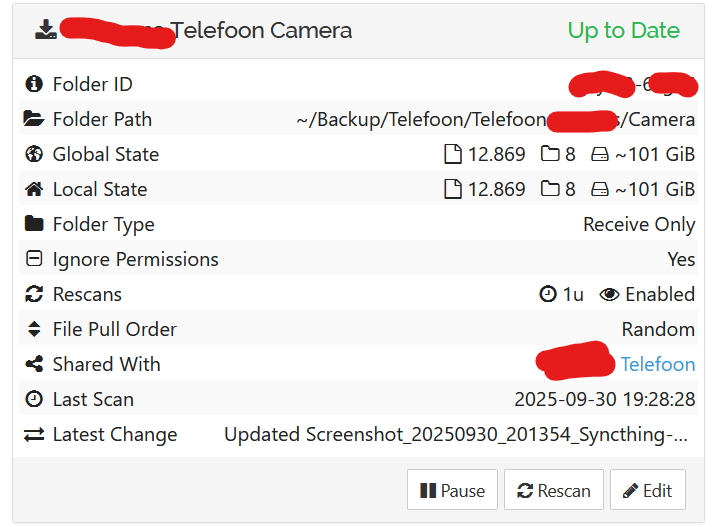
Task: Pause syncing with the Pause button
Action: tap(452, 490)
